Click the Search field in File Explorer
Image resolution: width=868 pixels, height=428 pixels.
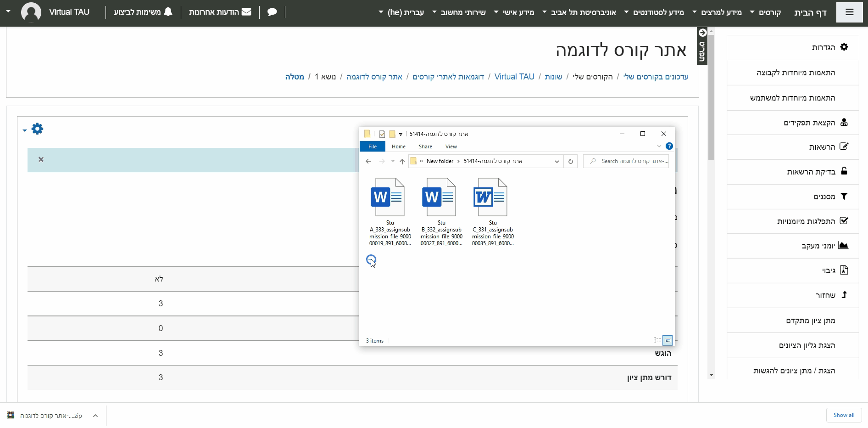pyautogui.click(x=626, y=161)
